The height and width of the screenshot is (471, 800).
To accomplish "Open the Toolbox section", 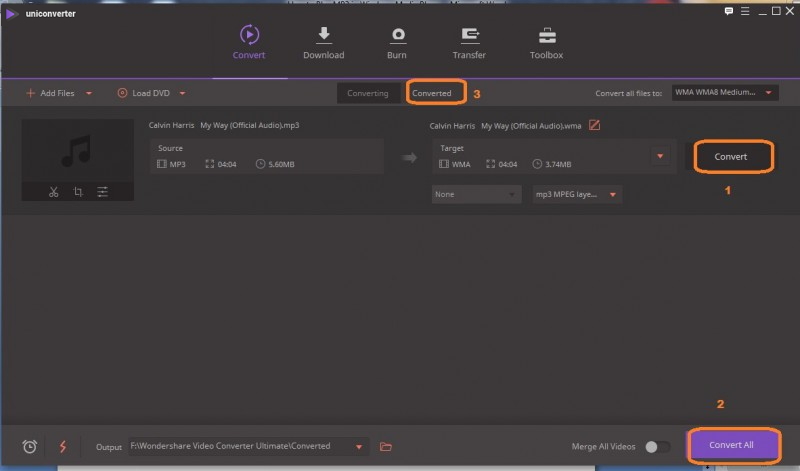I will click(546, 42).
